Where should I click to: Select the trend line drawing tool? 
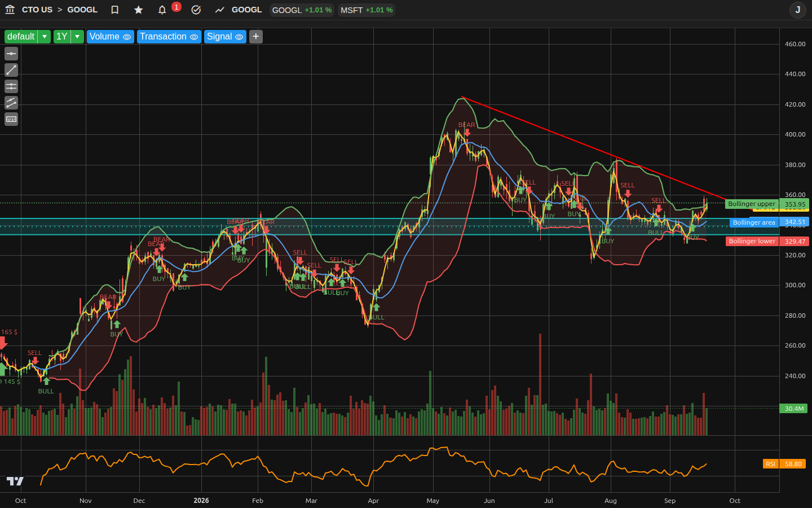click(x=11, y=70)
